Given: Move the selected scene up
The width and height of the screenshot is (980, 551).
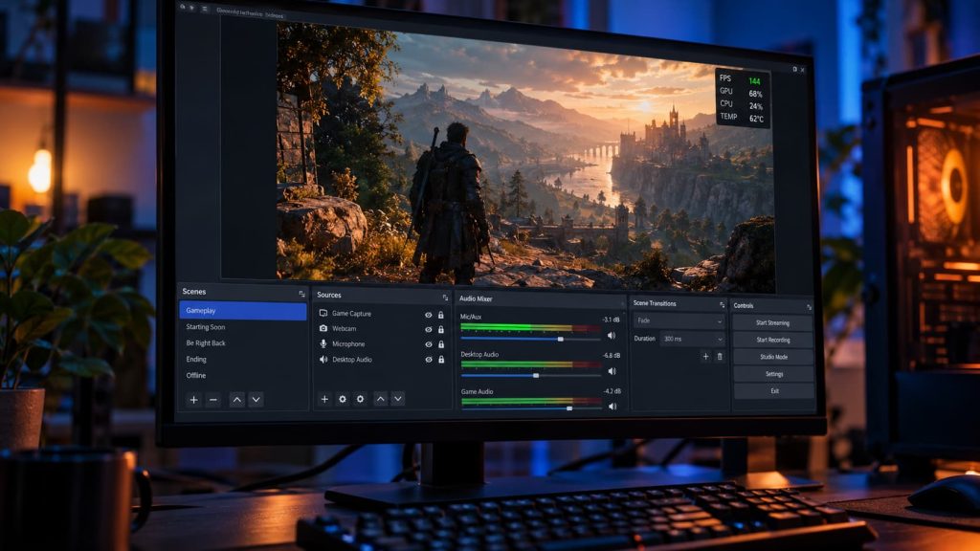Looking at the screenshot, I should pyautogui.click(x=237, y=400).
